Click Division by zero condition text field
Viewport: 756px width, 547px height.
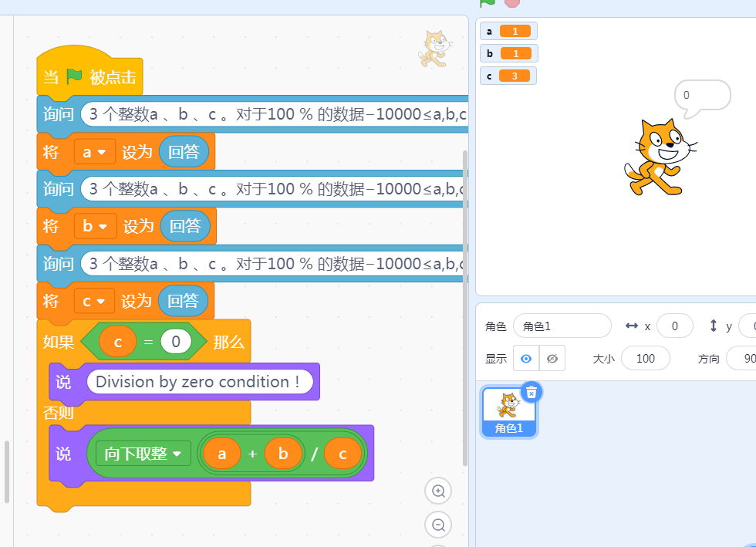click(200, 382)
